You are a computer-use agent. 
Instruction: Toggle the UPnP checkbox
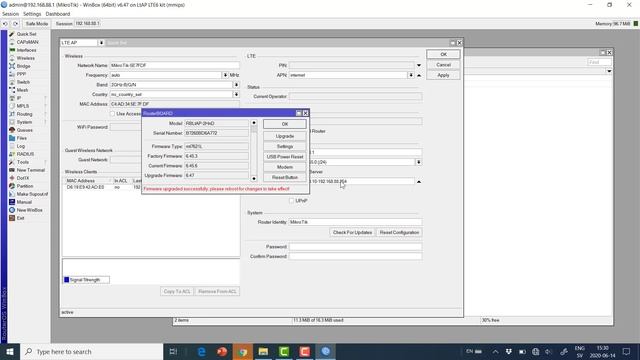291,201
